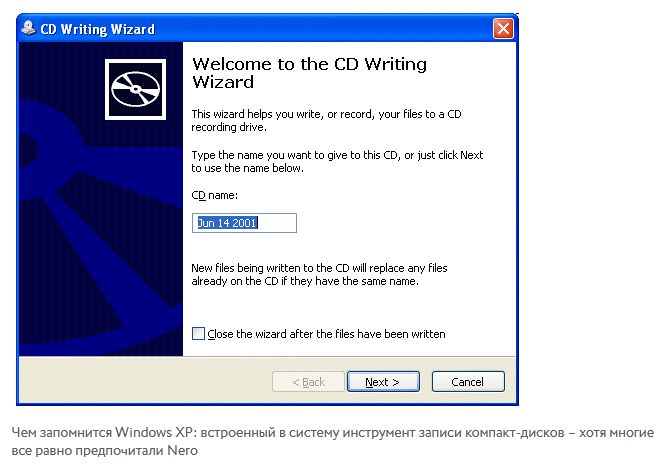Click the Next > button

(383, 382)
